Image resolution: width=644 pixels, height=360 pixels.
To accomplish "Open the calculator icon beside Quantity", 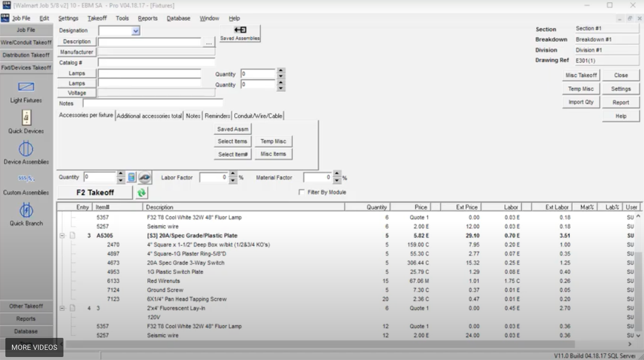I will [x=132, y=177].
